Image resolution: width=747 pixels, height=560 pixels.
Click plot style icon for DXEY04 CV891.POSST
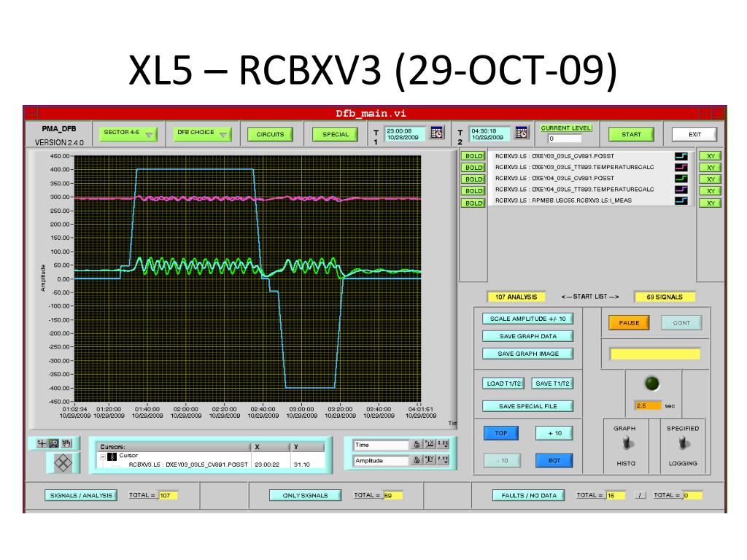coord(681,179)
